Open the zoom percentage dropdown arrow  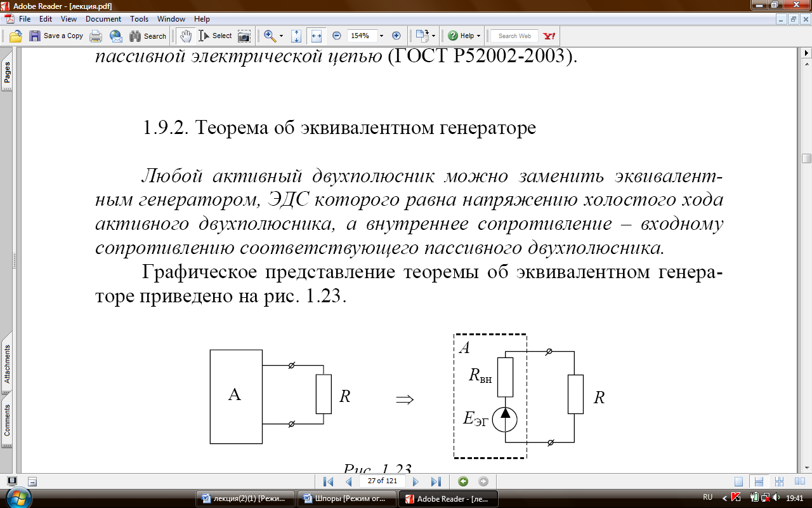[382, 36]
